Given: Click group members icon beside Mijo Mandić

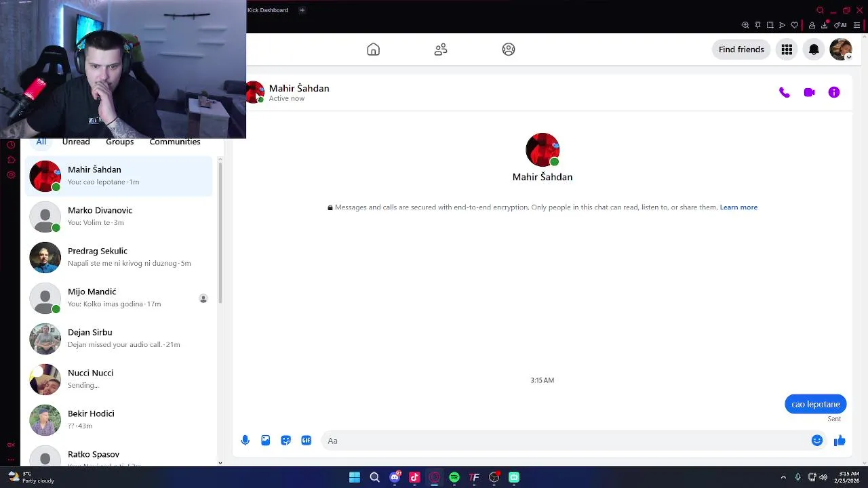Looking at the screenshot, I should point(203,298).
